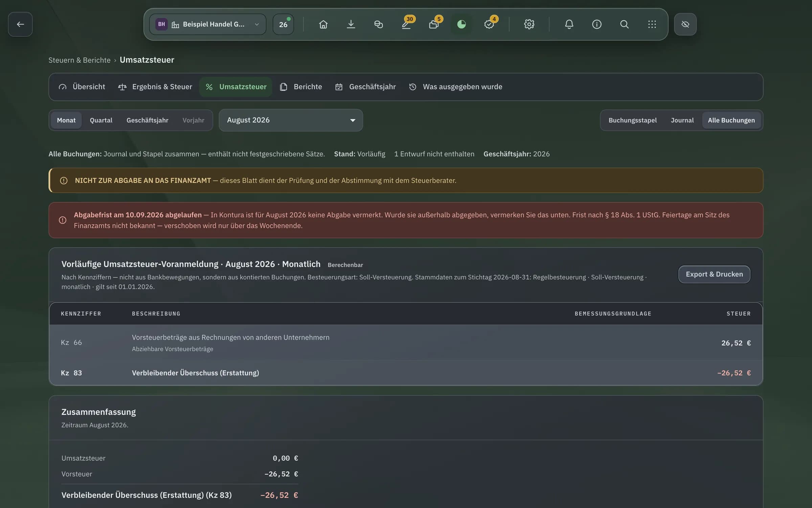Screen dimensions: 812x508
Task: Open the apps grid icon
Action: pyautogui.click(x=652, y=24)
